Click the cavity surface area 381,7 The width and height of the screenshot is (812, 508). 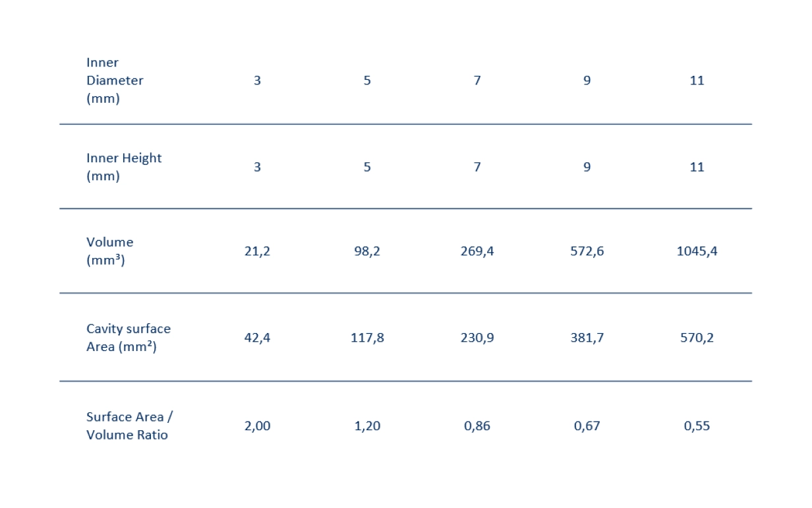587,338
